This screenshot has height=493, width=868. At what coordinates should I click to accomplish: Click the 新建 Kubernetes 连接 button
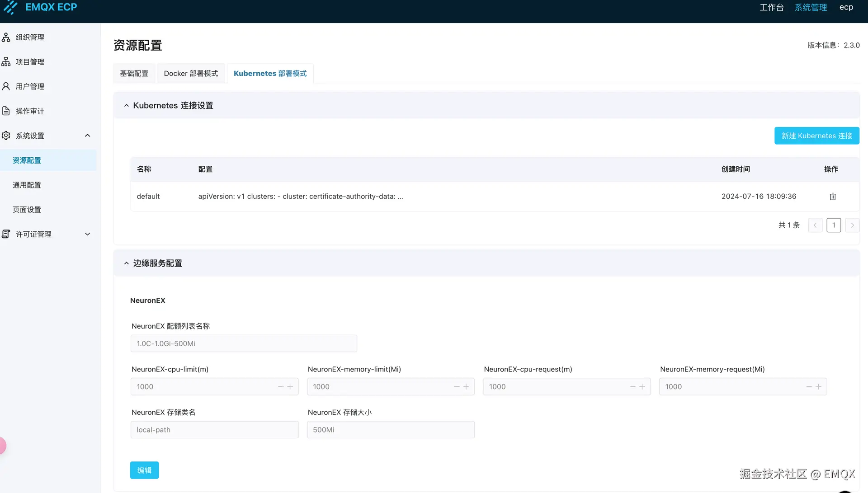(x=816, y=136)
